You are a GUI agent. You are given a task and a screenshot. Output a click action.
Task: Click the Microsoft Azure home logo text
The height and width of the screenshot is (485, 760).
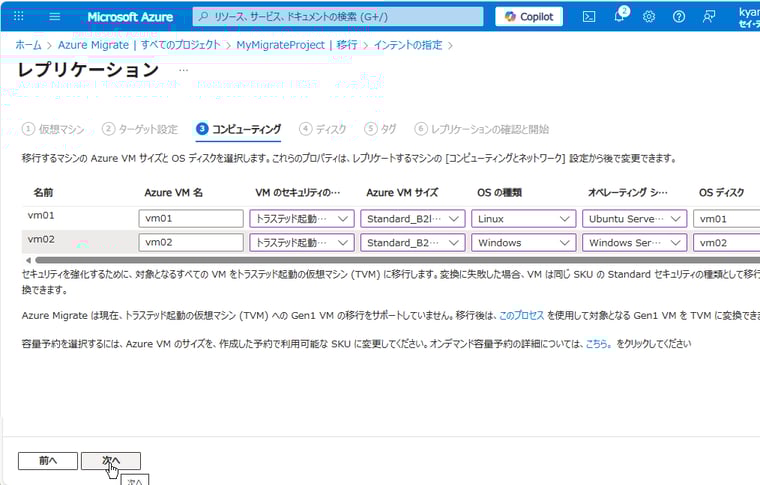click(130, 17)
